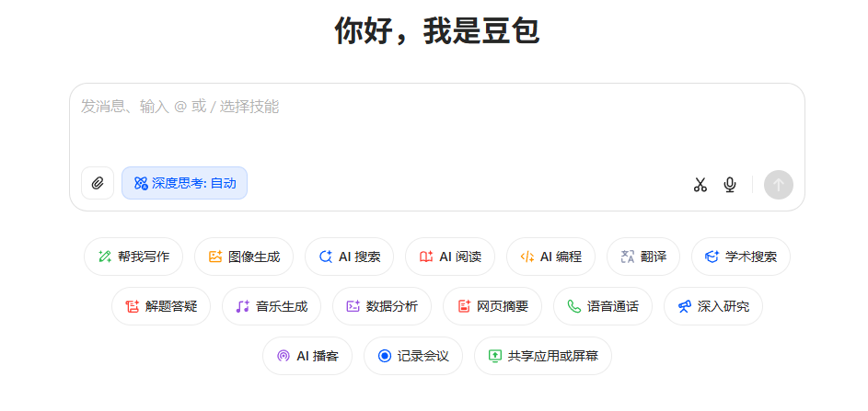Start 语音通话 voice call
868x411 pixels.
coord(603,306)
